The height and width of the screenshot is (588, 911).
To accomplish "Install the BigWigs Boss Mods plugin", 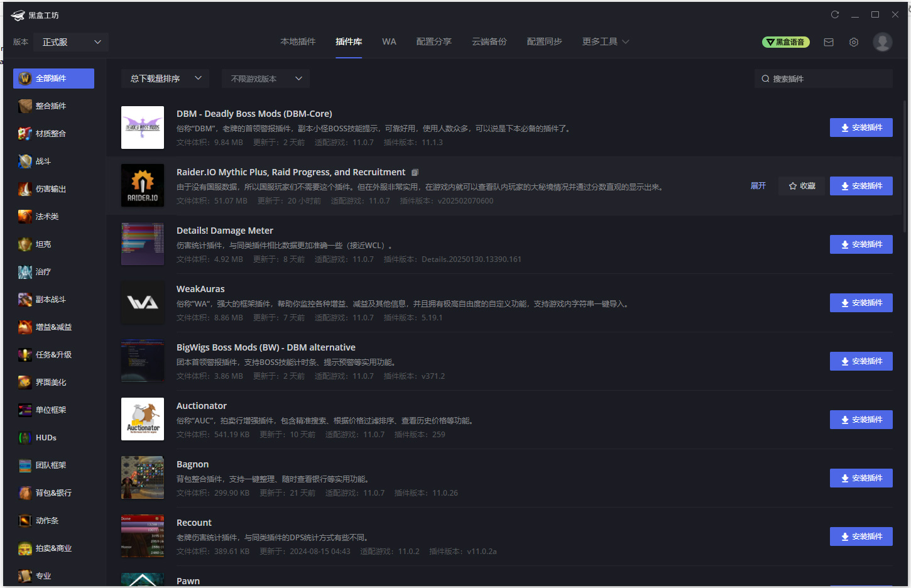I will coord(861,361).
